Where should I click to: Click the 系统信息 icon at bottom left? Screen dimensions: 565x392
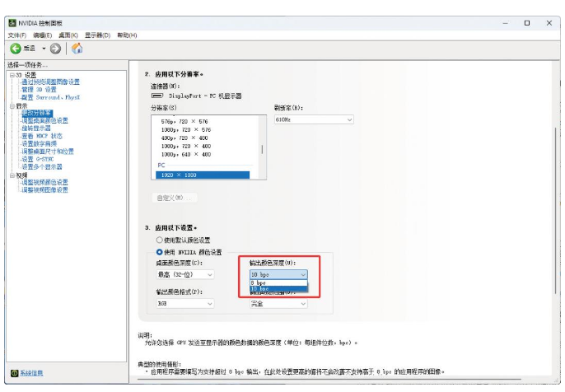pyautogui.click(x=13, y=373)
